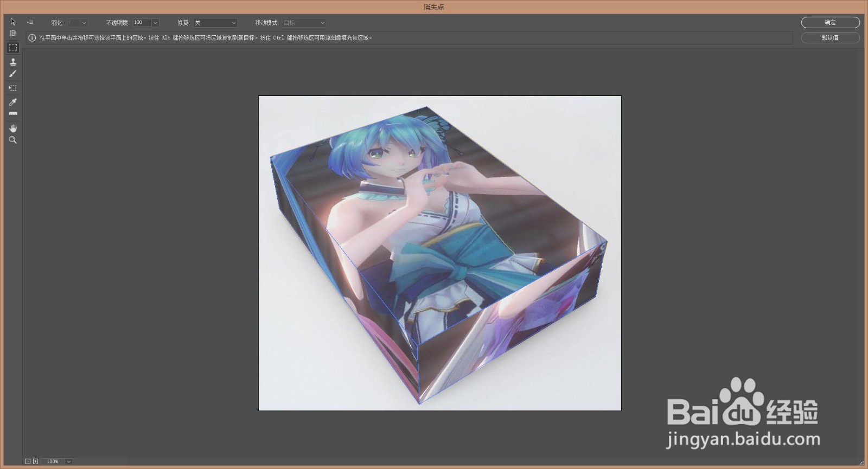Viewport: 868px width, 469px height.
Task: Select the Edit Plane arrow tool
Action: coord(13,22)
